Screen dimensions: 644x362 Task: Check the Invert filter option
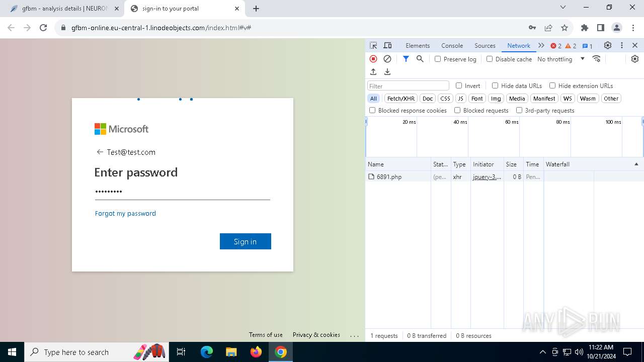(x=459, y=85)
